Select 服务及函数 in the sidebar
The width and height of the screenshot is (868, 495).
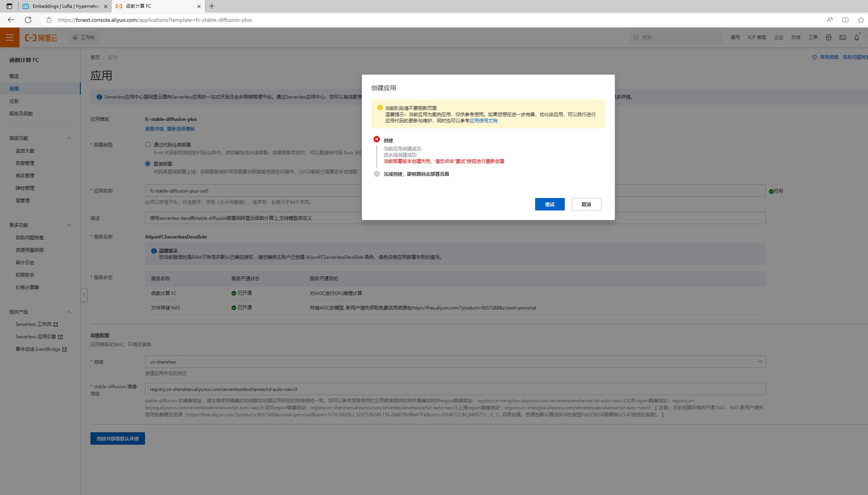21,114
